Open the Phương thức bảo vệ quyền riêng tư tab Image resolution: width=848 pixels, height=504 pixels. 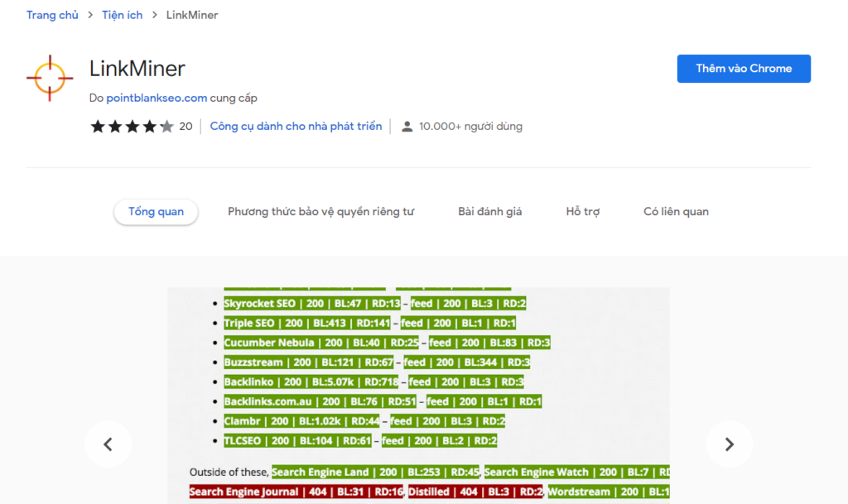321,211
